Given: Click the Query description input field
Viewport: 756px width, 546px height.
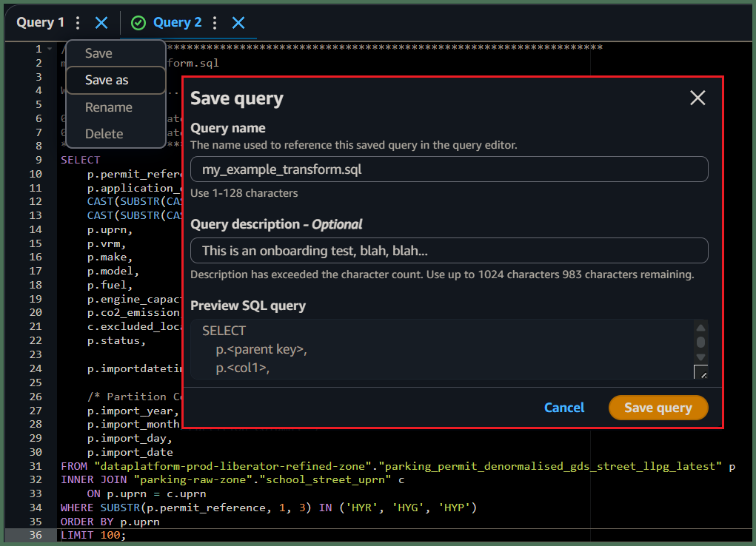Looking at the screenshot, I should click(x=449, y=251).
